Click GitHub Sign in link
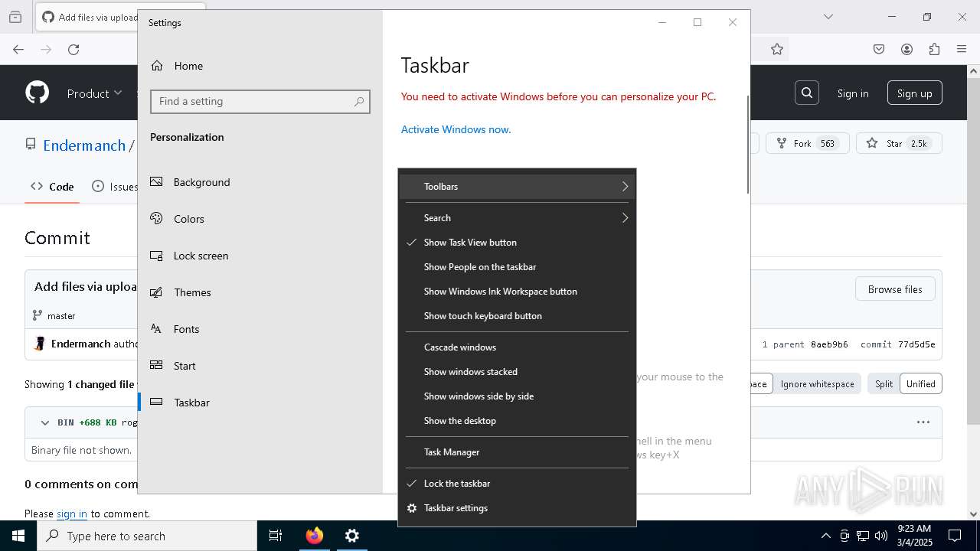Image resolution: width=980 pixels, height=551 pixels. tap(853, 93)
